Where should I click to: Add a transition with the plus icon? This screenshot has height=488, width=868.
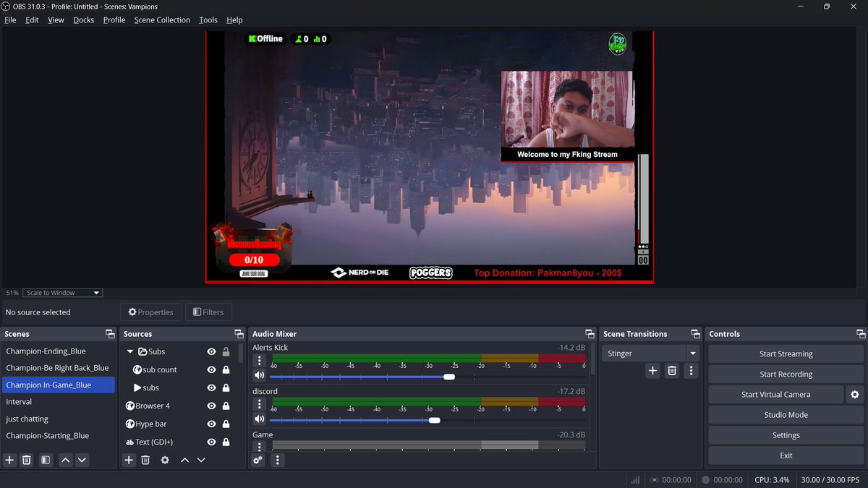(x=652, y=370)
